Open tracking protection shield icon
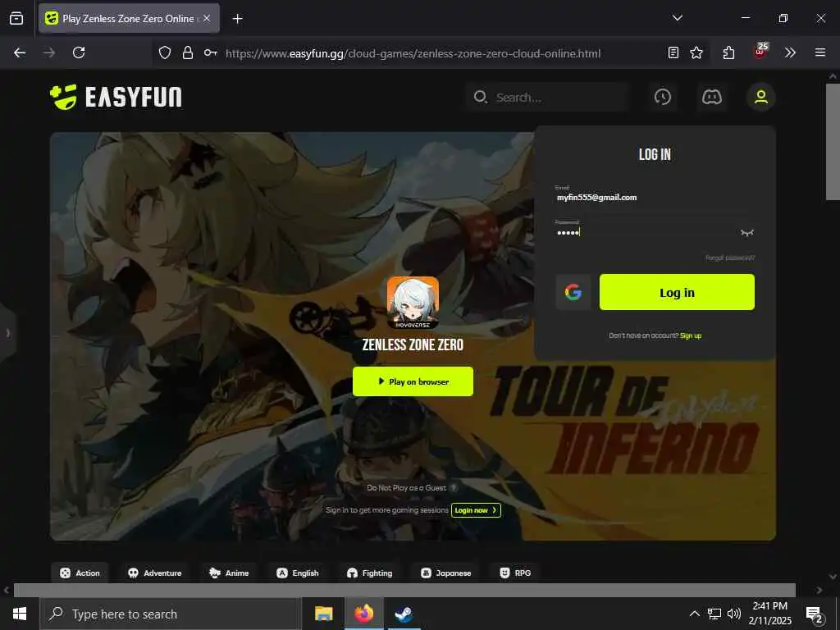 point(165,52)
